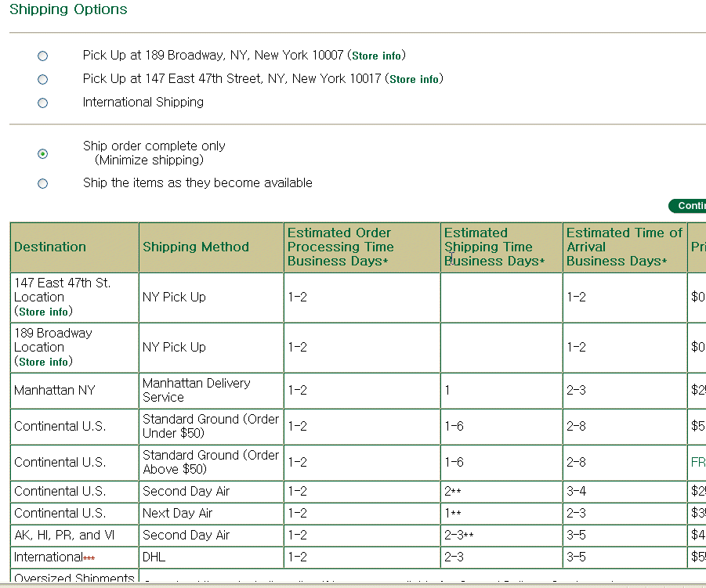
Task: Click the DHL shipping method cell
Action: 154,557
